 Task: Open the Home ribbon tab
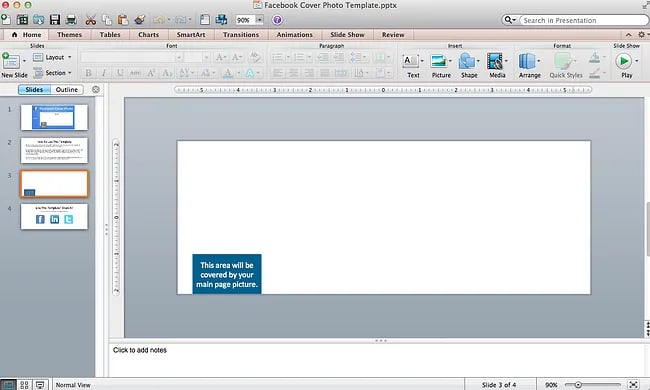point(26,35)
